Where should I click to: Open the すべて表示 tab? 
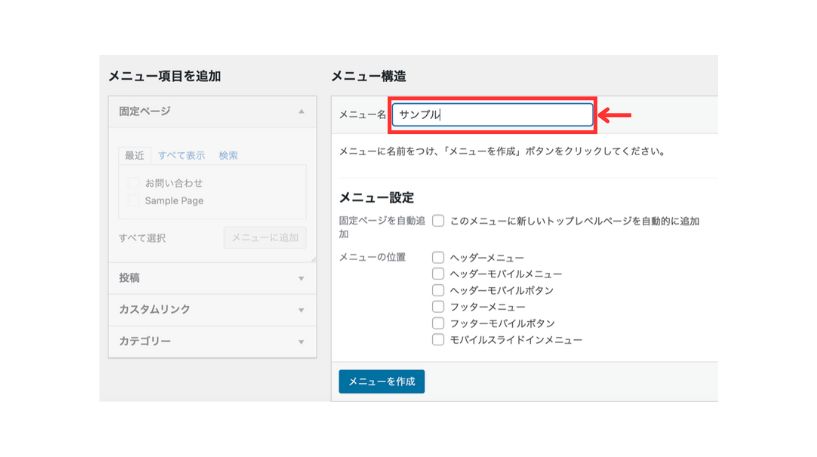(x=181, y=155)
